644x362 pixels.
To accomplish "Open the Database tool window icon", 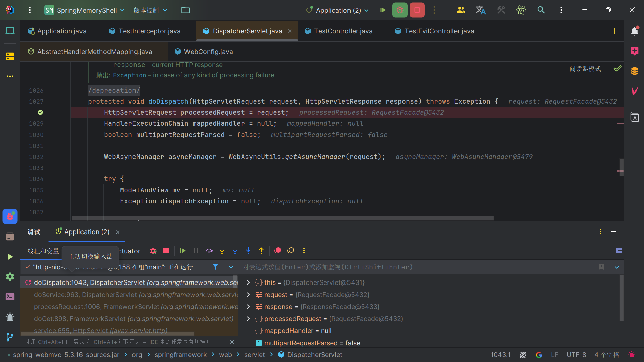I will pos(634,71).
